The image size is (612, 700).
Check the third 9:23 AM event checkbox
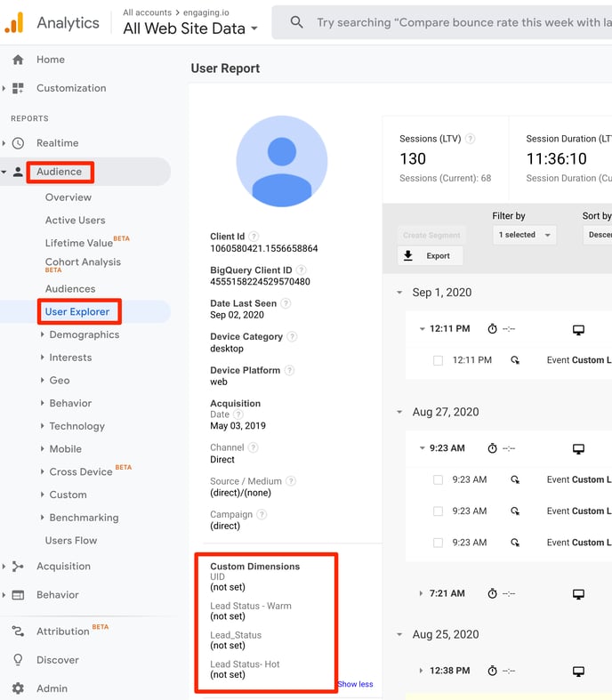[438, 543]
